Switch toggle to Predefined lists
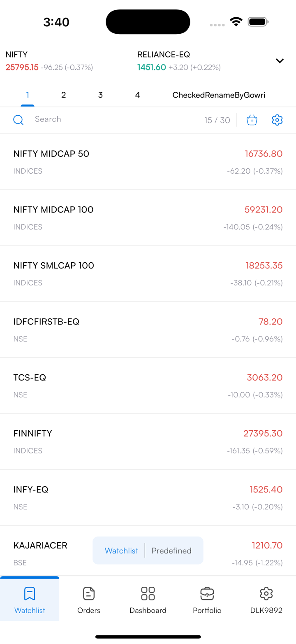 pyautogui.click(x=171, y=551)
